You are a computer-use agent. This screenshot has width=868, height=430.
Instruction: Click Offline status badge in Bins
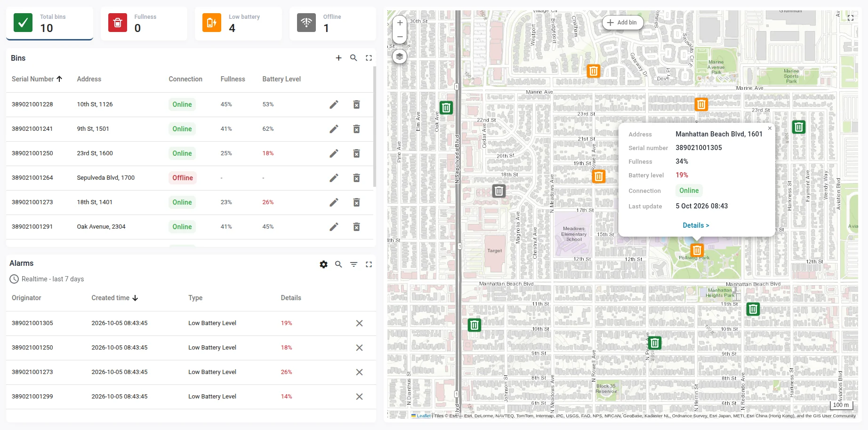pos(183,178)
